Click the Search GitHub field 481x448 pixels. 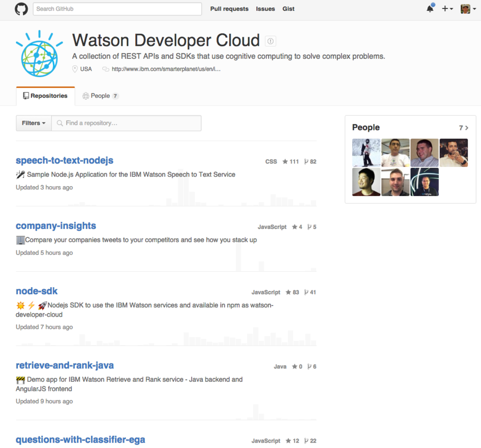(117, 9)
